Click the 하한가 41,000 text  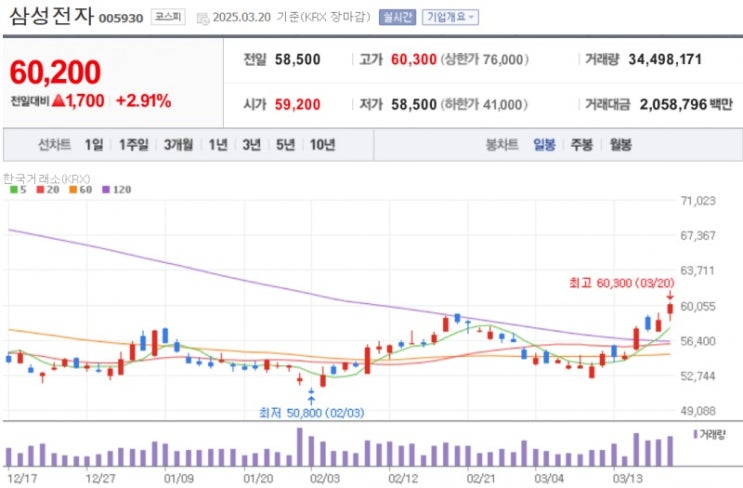point(484,104)
